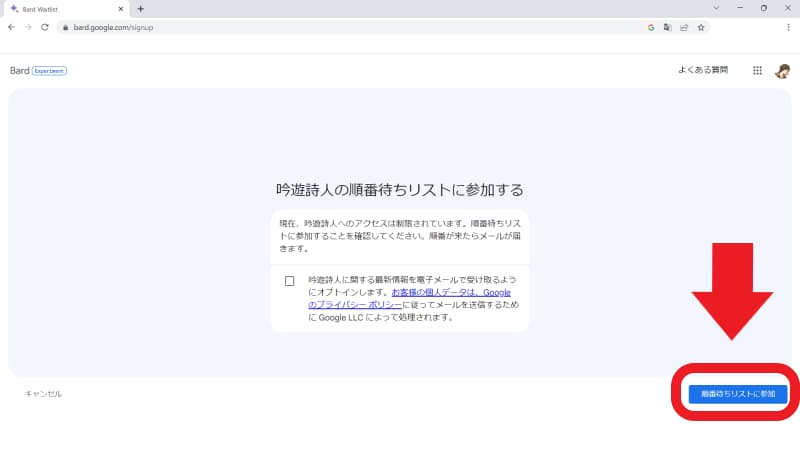
Task: Click the translate page icon
Action: [x=667, y=28]
